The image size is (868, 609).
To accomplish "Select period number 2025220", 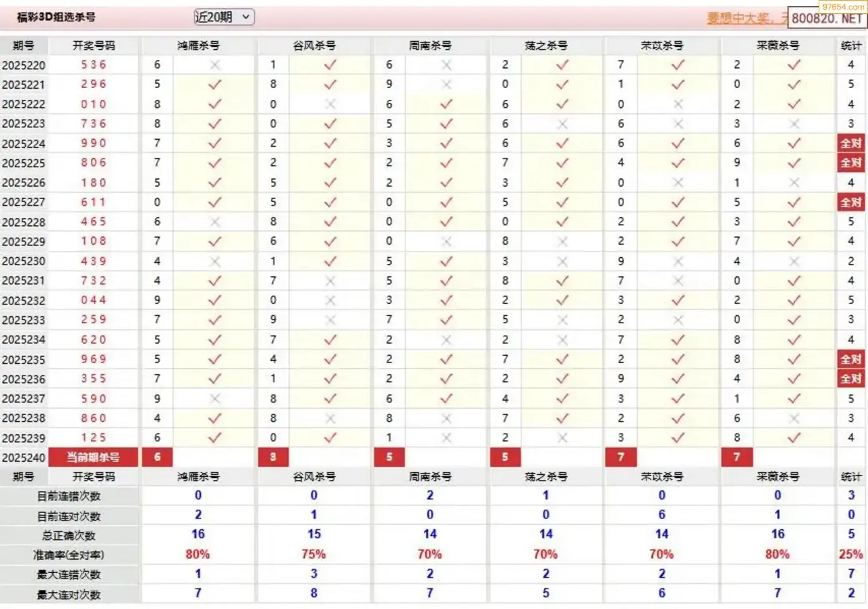I will click(24, 65).
